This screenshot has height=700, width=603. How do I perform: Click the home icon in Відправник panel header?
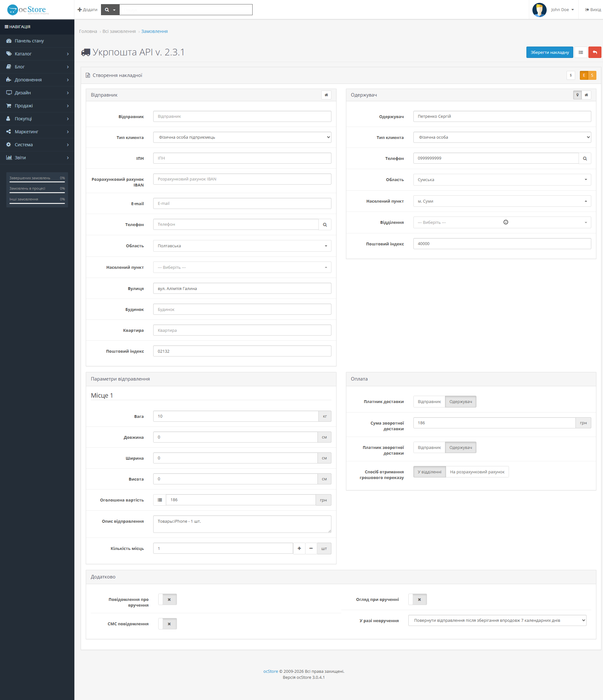pyautogui.click(x=326, y=95)
